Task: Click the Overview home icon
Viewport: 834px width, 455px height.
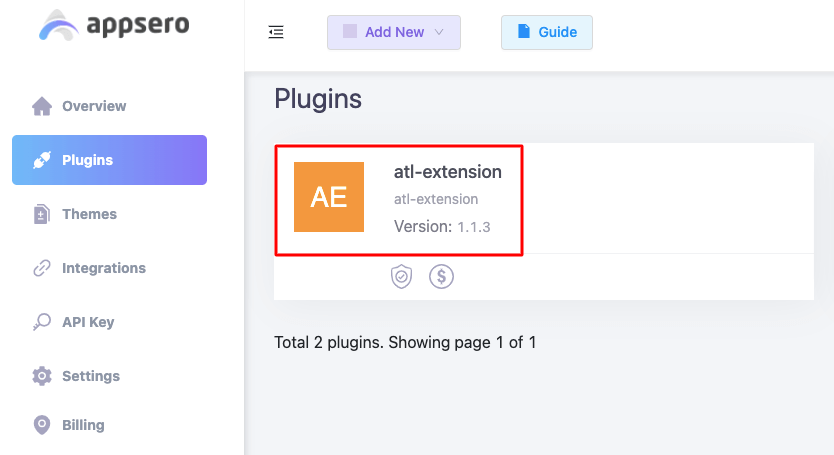Action: tap(42, 106)
